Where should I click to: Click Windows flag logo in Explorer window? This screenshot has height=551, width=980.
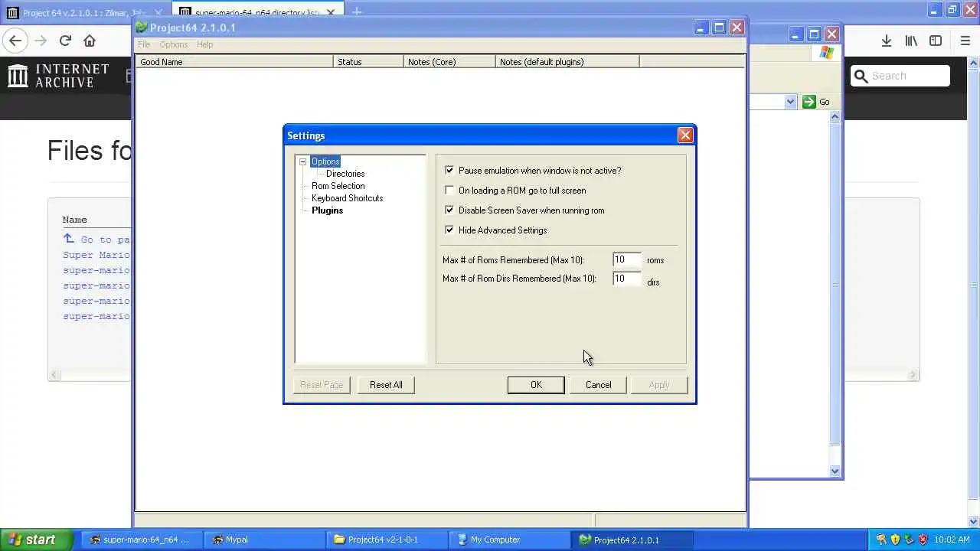pyautogui.click(x=826, y=53)
